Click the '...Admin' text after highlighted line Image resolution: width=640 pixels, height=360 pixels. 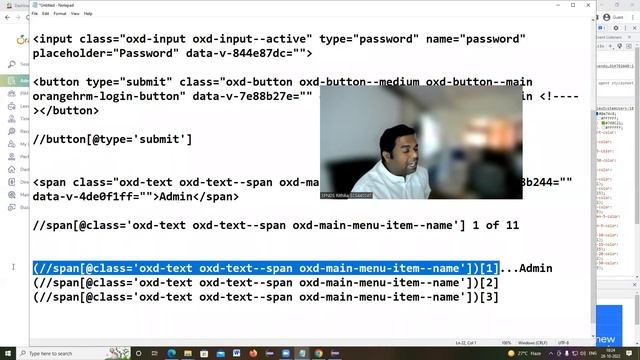click(526, 268)
